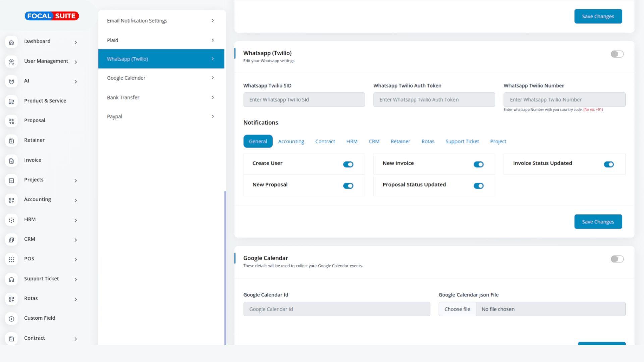Click the User Management people icon

pyautogui.click(x=11, y=62)
